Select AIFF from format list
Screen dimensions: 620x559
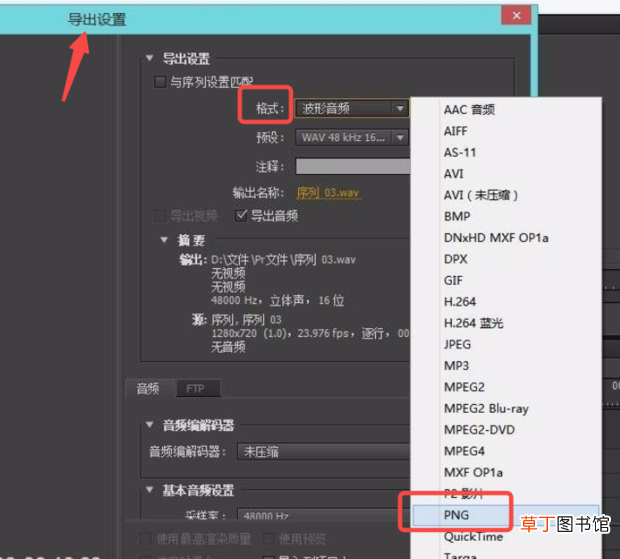click(x=506, y=131)
